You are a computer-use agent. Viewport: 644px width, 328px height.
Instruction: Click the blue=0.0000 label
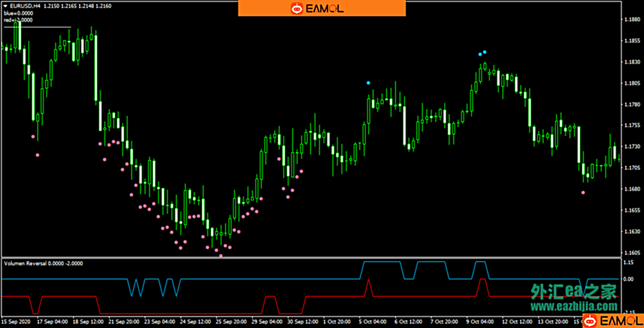click(x=18, y=13)
